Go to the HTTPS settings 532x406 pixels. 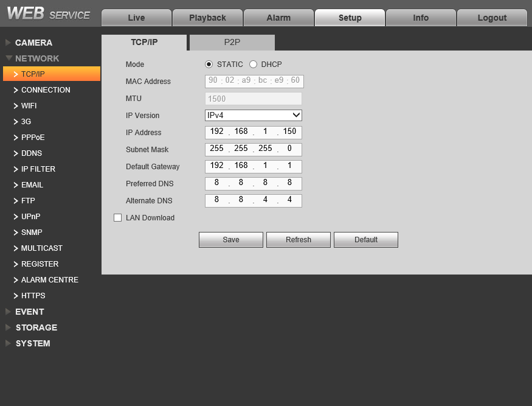click(x=33, y=296)
